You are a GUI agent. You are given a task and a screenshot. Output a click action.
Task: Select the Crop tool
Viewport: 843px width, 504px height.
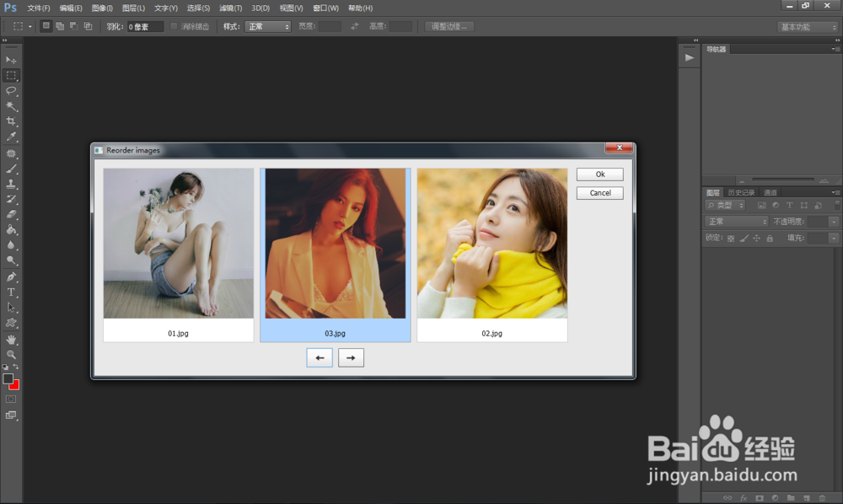pyautogui.click(x=11, y=121)
